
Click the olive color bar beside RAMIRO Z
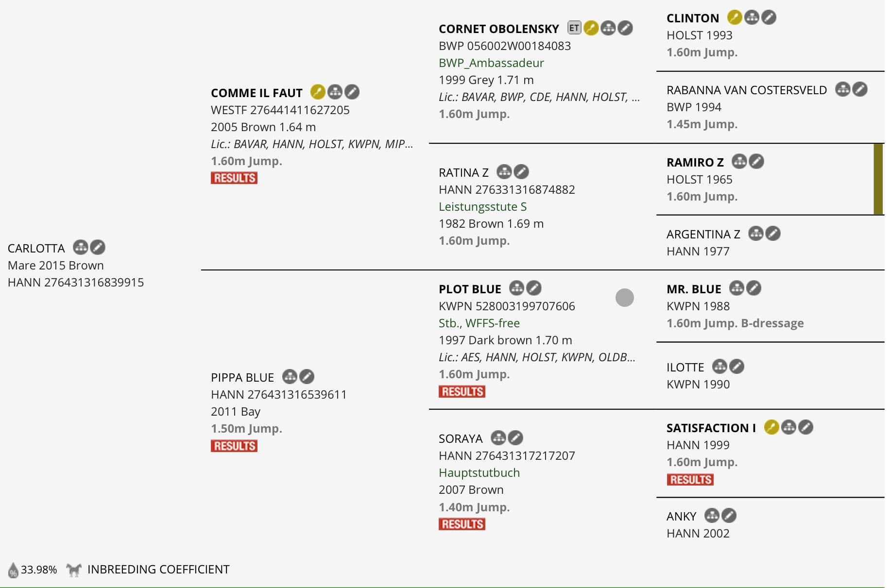(x=878, y=179)
